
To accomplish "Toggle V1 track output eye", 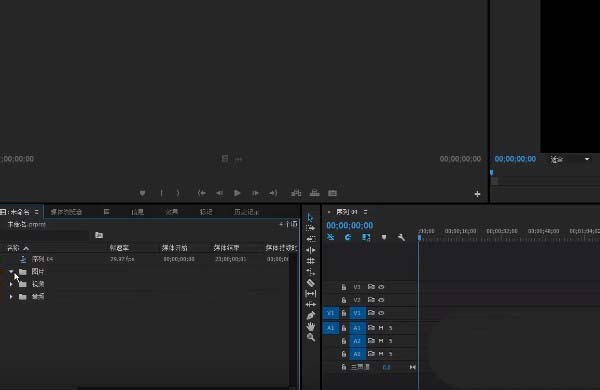I will (381, 313).
